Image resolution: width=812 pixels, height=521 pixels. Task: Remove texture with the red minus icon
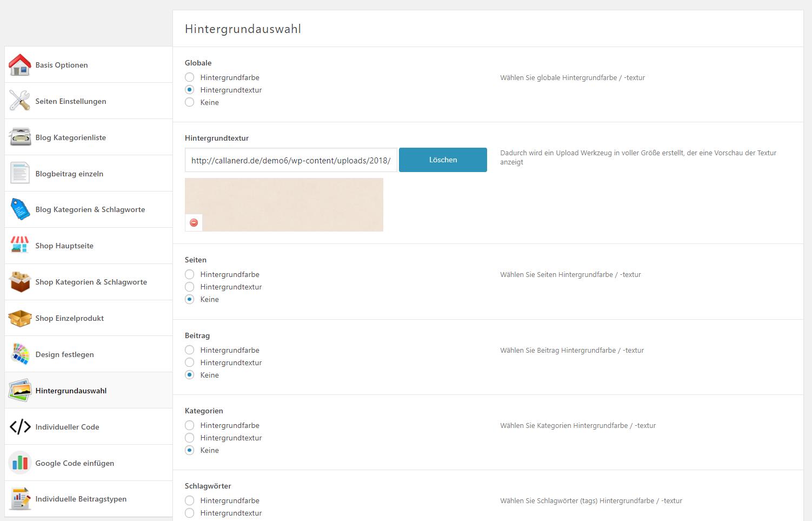[x=194, y=223]
